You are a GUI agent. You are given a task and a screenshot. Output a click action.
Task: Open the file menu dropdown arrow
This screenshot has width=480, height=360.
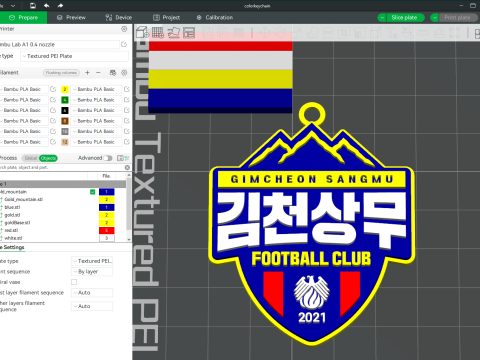13,6
